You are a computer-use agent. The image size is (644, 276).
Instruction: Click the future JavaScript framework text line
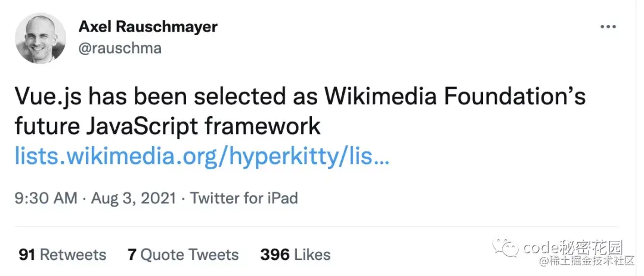[x=168, y=127]
